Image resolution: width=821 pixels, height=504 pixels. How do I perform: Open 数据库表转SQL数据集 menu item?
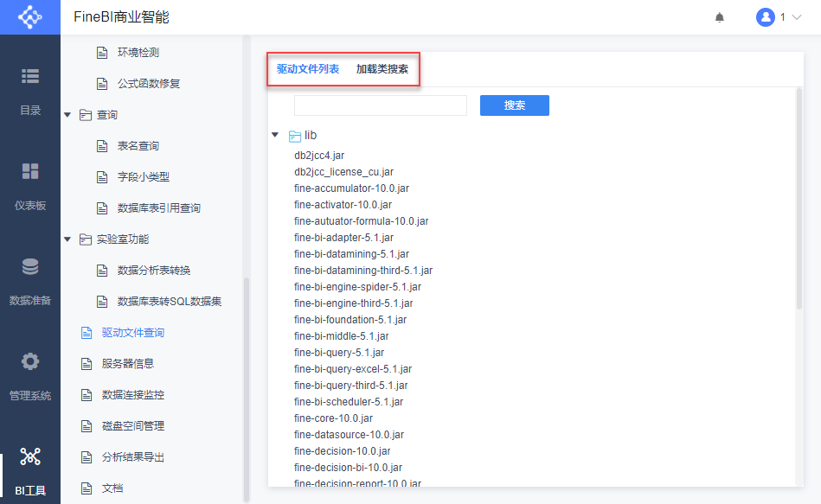pos(170,302)
